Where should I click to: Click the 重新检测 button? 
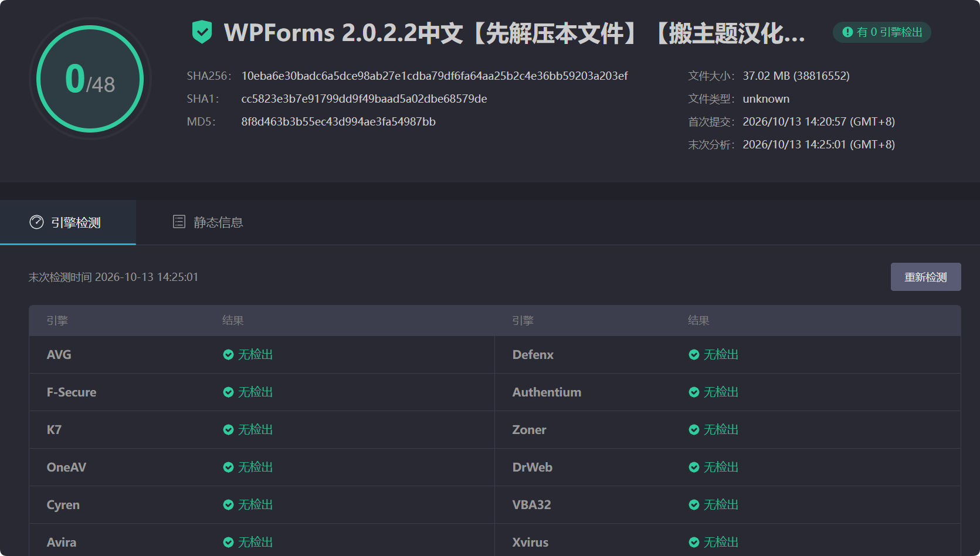[x=925, y=277]
